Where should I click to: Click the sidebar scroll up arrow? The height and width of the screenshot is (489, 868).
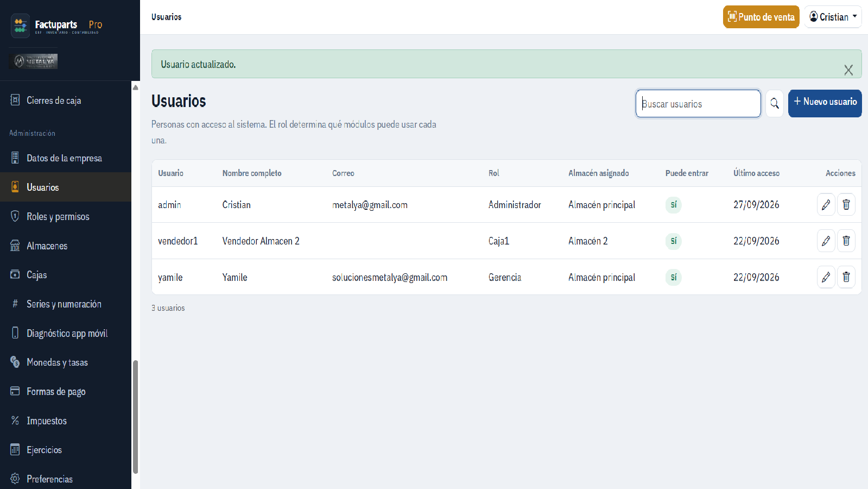click(136, 87)
